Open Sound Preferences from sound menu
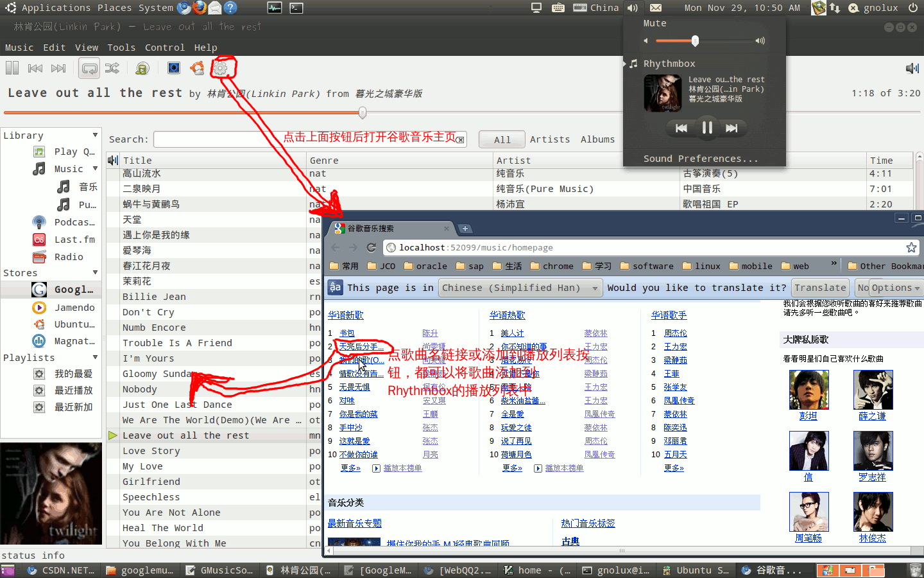Viewport: 924px width, 578px height. (x=701, y=159)
